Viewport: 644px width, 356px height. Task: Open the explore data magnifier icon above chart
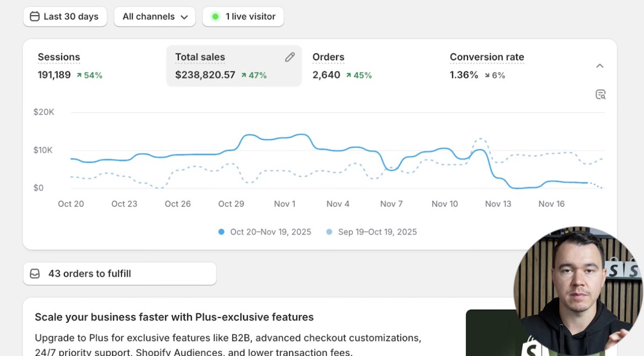[601, 94]
